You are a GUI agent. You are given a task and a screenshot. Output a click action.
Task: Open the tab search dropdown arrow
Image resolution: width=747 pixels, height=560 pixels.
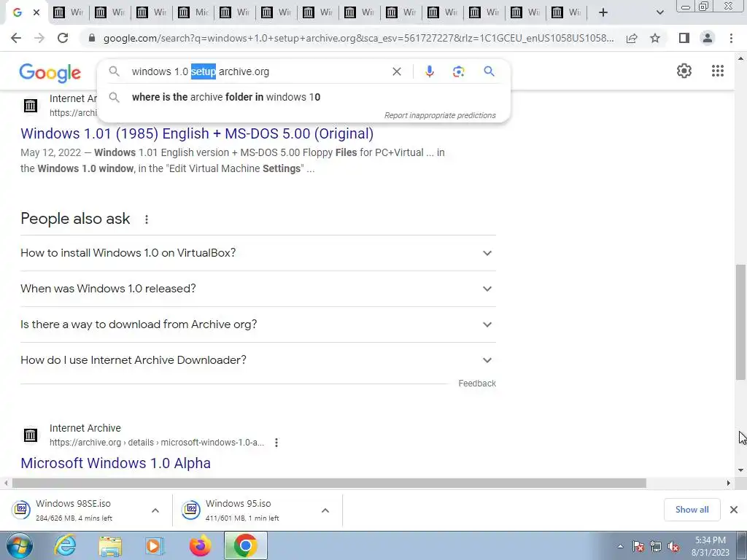(x=659, y=12)
